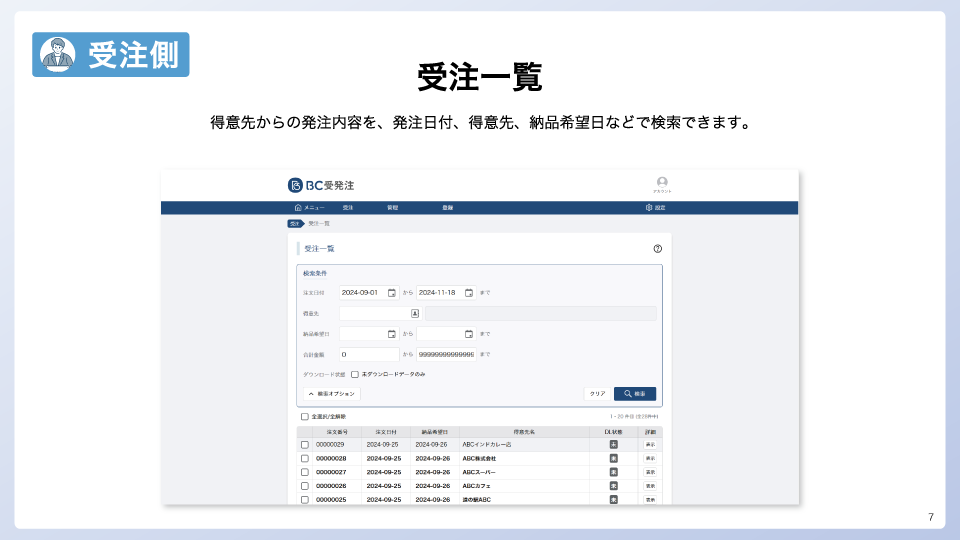Open calendar for delivery date end field
Screen dimensions: 960x540
469,334
